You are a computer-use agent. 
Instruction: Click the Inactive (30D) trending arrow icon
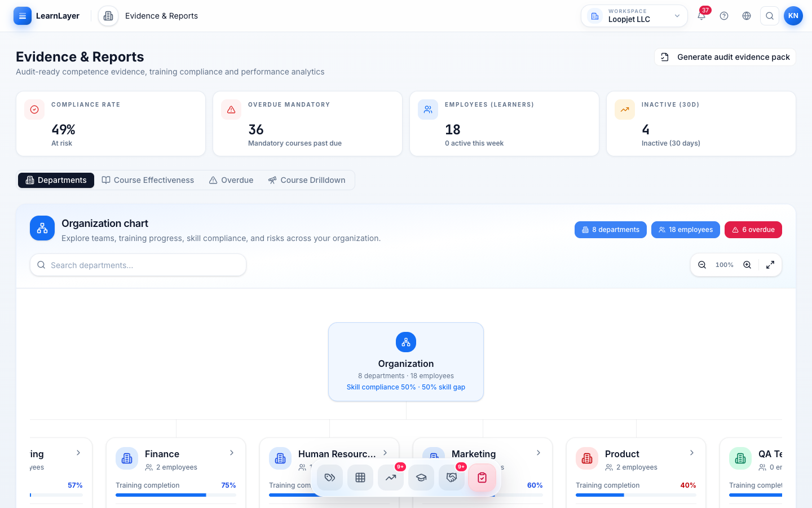(625, 110)
